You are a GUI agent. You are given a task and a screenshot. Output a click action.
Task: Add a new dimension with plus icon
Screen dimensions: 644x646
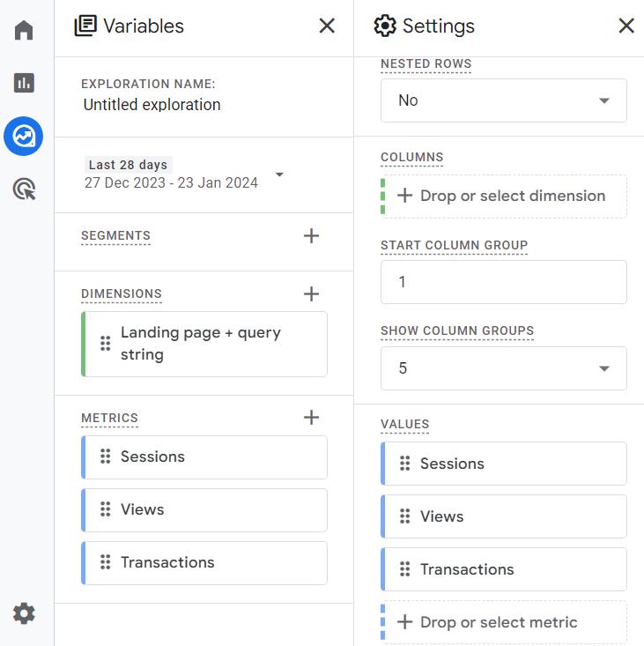(x=311, y=293)
